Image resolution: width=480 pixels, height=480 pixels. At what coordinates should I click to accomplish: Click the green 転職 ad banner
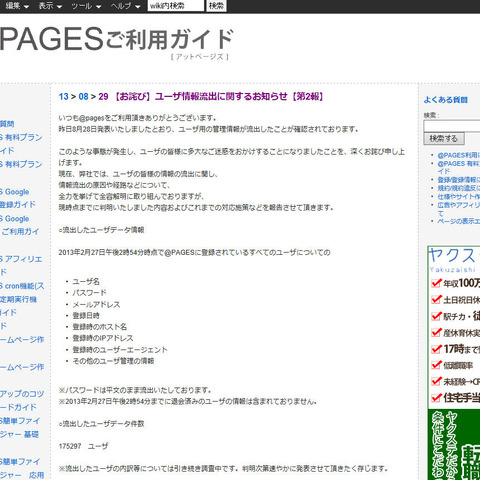click(454, 445)
